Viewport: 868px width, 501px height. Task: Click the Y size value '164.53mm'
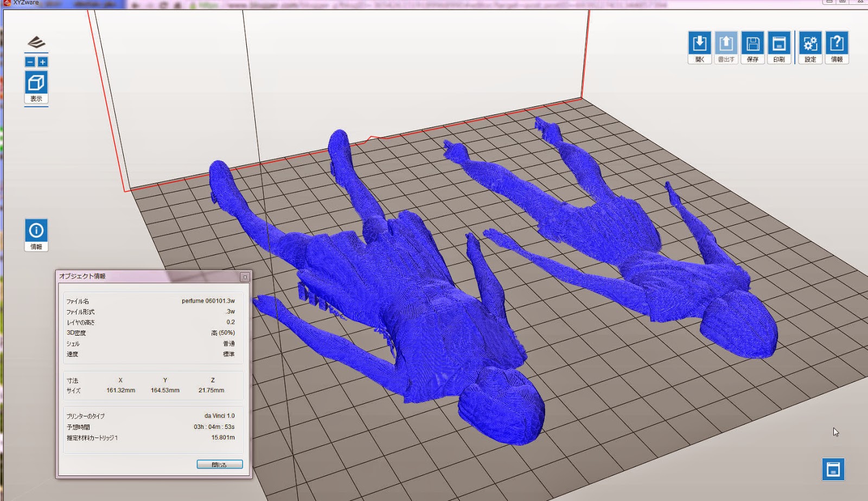pos(165,390)
